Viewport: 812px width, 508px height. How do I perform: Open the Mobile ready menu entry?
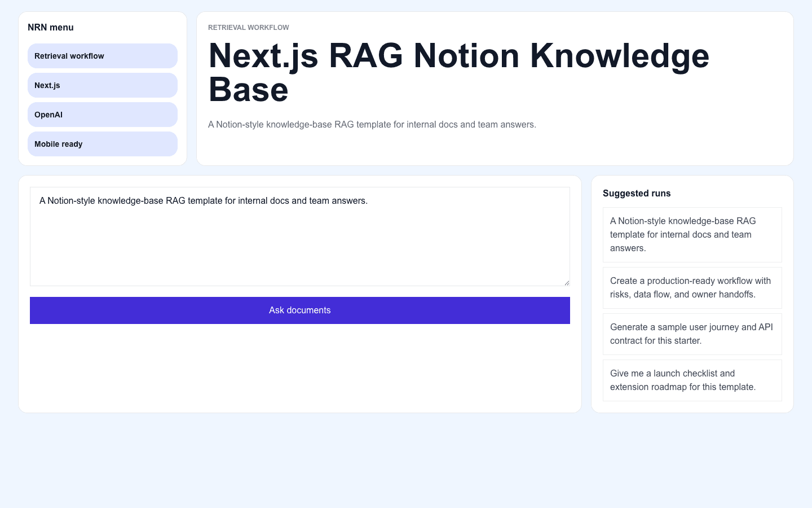coord(103,144)
